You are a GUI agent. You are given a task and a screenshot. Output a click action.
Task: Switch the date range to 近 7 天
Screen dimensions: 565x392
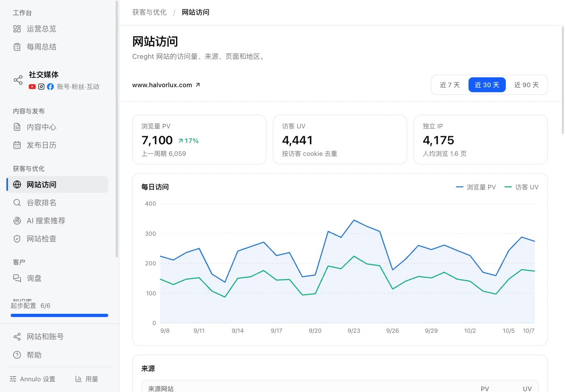point(450,85)
